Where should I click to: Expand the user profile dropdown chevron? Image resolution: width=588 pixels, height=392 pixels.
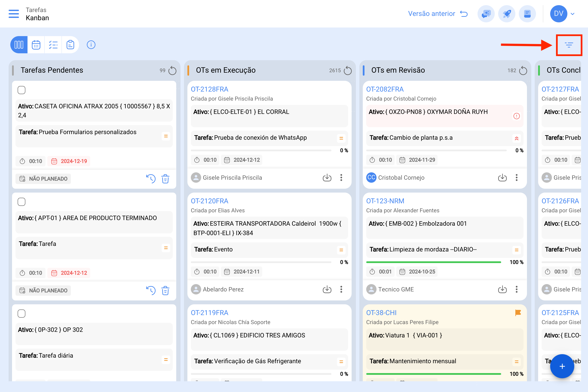pos(573,14)
